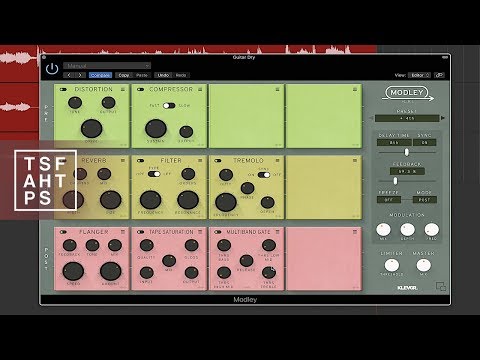Toggle the plugin power bypass icon

click(52, 69)
